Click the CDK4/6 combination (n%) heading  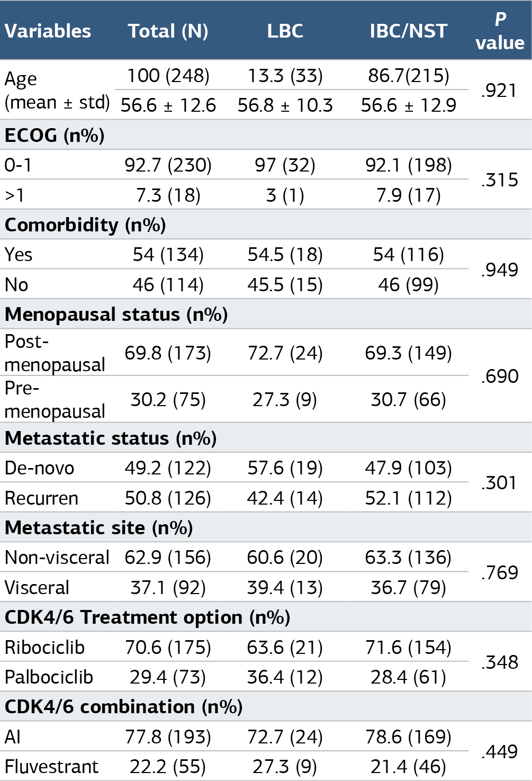pos(123,706)
